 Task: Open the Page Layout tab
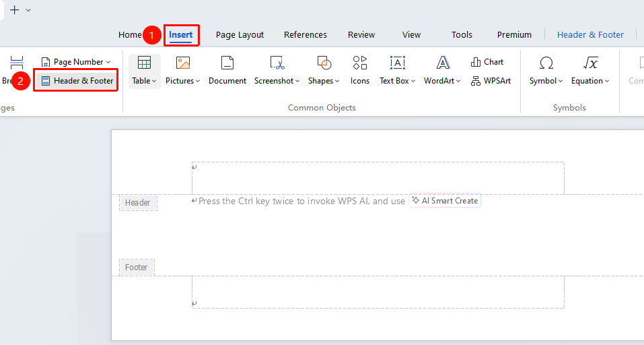(240, 35)
